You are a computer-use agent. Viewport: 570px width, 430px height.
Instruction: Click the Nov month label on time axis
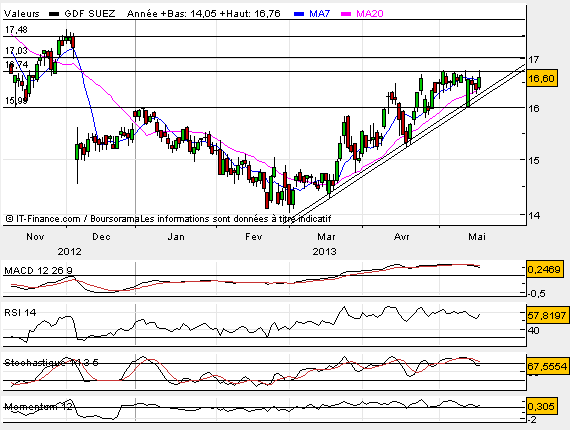(x=35, y=237)
